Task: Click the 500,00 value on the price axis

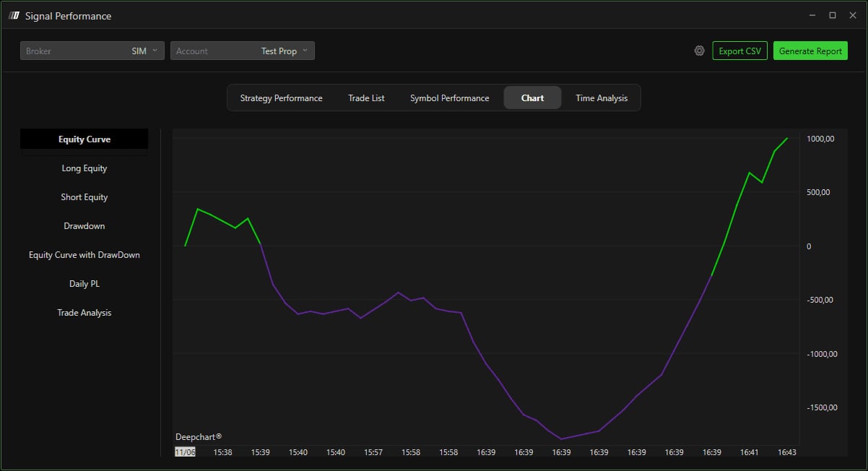Action: coord(819,192)
